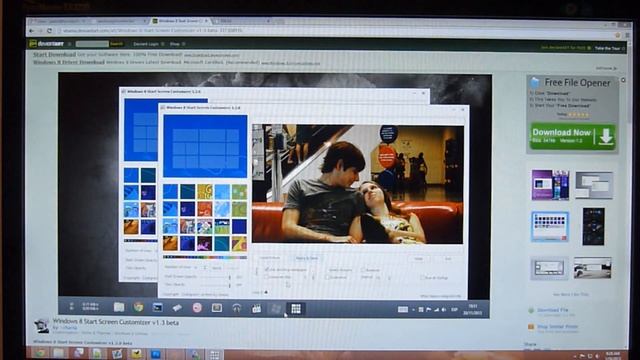Close the active 'Windows 8 Start Screen' tab
640x360 pixels.
(x=206, y=21)
